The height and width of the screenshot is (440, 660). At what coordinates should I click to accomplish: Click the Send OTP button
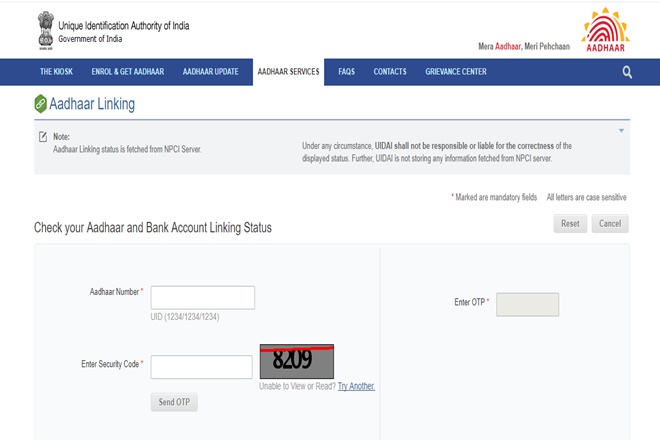[x=174, y=402]
